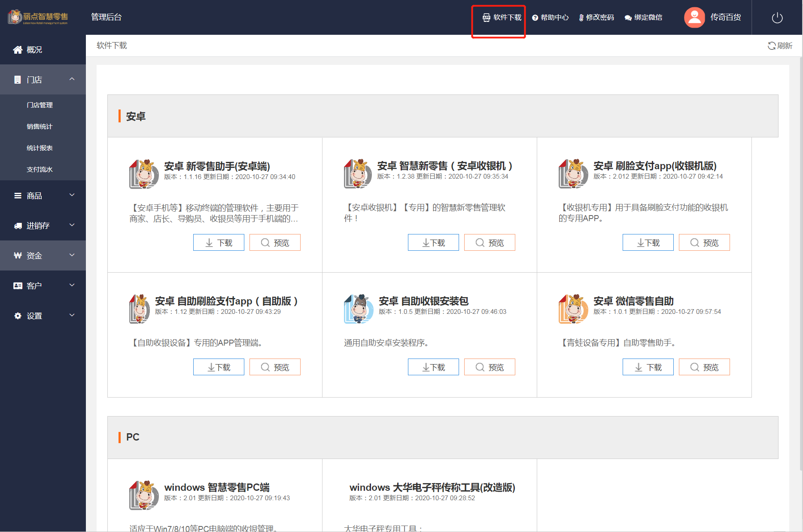Viewport: 803px width, 532px height.
Task: Click the 智慧新零售（安卓收银机）app icon
Action: pyautogui.click(x=358, y=174)
